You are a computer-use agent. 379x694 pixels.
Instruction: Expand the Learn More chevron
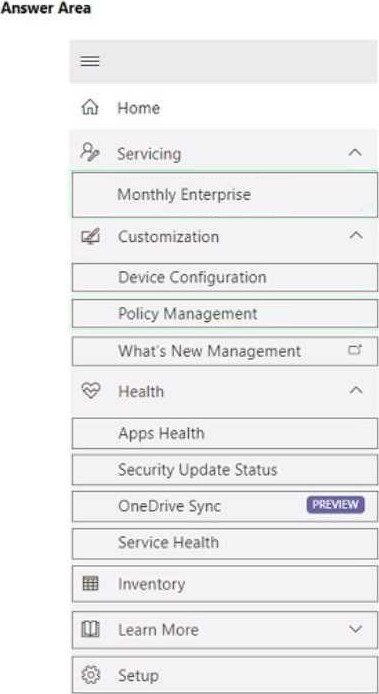click(356, 629)
